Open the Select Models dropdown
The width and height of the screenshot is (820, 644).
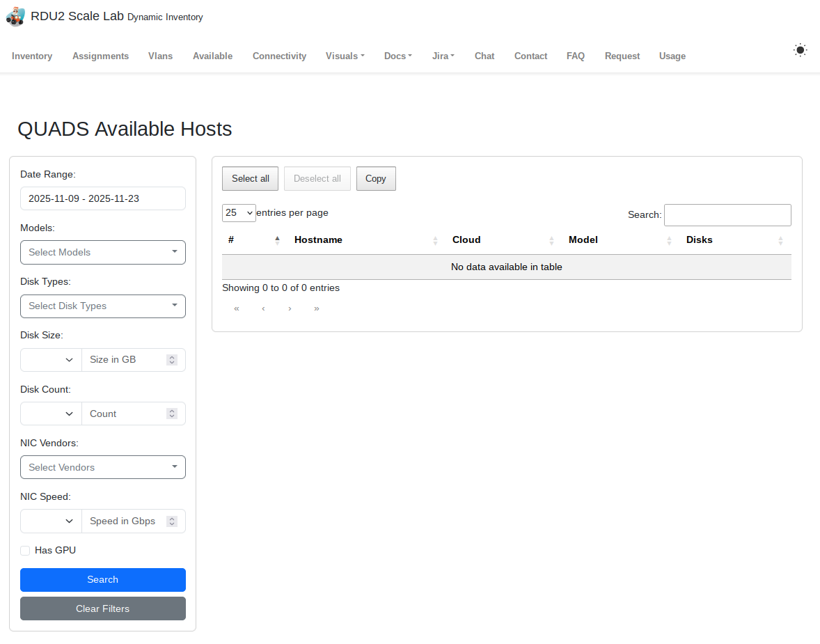103,252
